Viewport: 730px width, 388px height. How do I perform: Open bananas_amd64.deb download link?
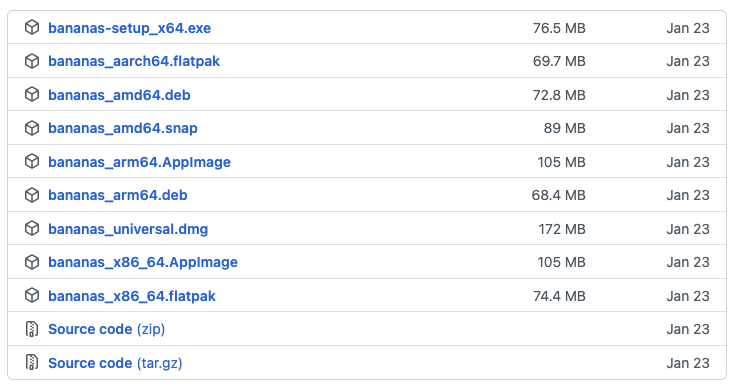[119, 95]
